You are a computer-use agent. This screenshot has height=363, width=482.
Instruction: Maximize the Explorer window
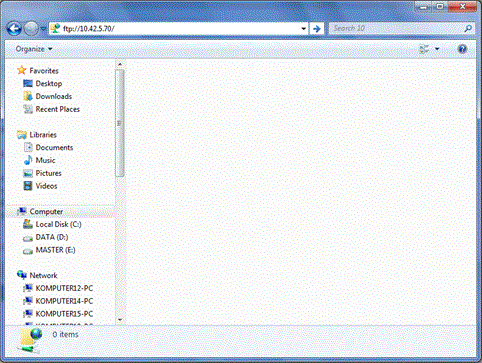click(440, 6)
